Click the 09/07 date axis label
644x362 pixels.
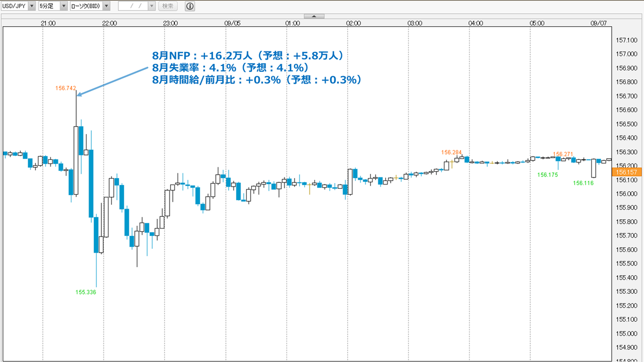[598, 24]
